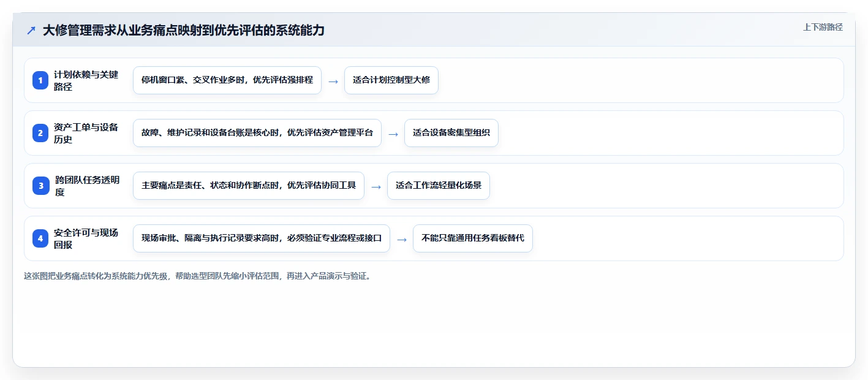Select the 跨团队任务透明度 heading
Image resolution: width=868 pixels, height=380 pixels.
pyautogui.click(x=87, y=186)
